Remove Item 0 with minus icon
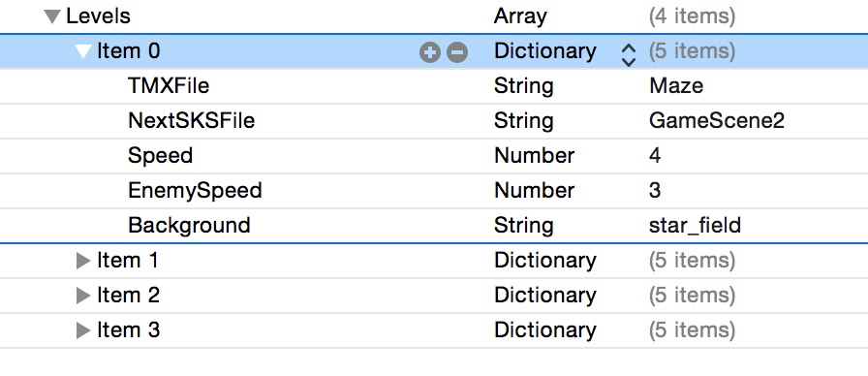 (457, 52)
